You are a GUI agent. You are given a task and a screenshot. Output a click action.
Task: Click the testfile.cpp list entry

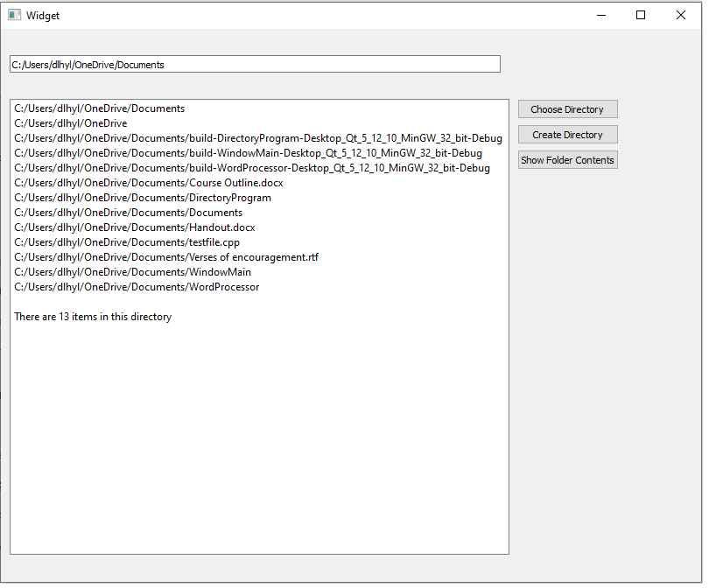[123, 241]
